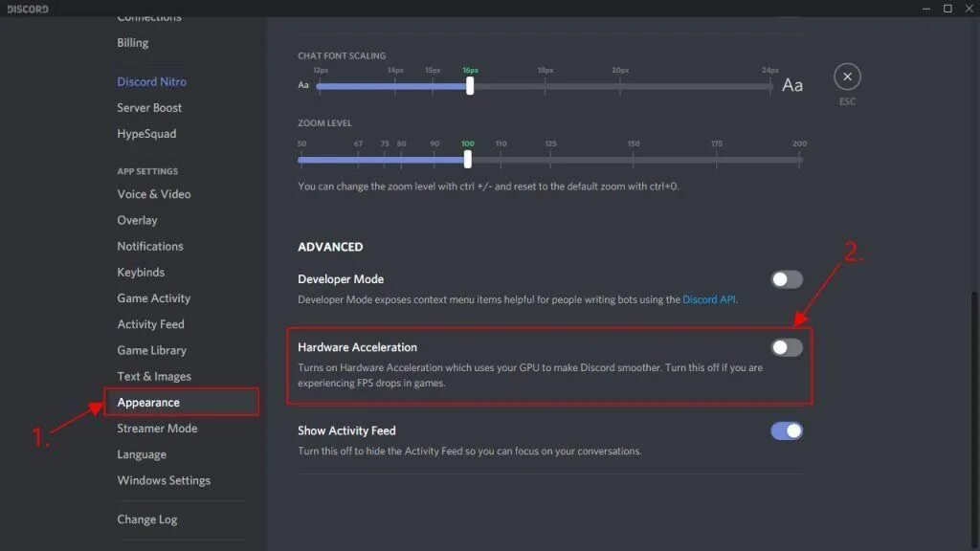Image resolution: width=980 pixels, height=551 pixels.
Task: Open Notifications settings
Action: coord(150,246)
